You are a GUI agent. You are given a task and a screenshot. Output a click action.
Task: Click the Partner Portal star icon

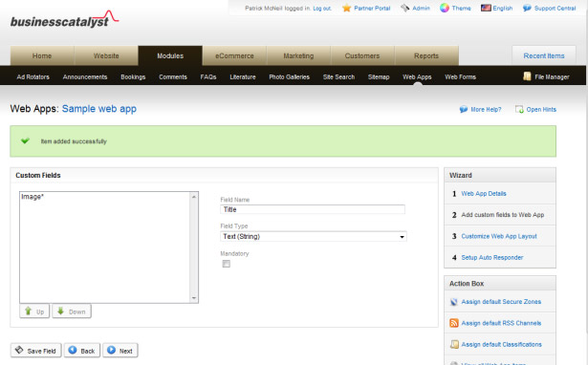(347, 8)
